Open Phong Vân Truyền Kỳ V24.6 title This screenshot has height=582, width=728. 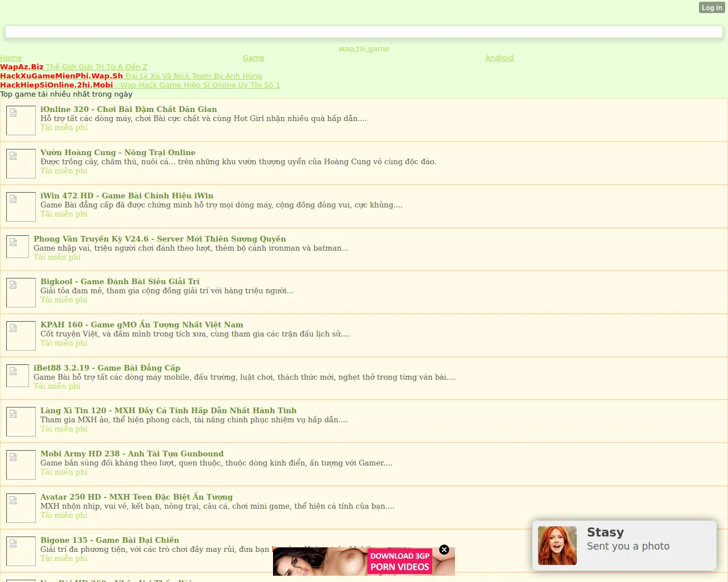[160, 239]
